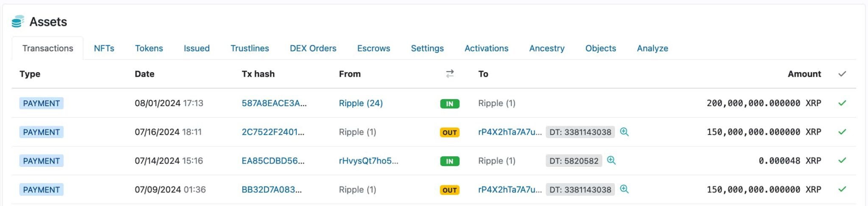868x206 pixels.
Task: Open the NFTs tab
Action: coord(104,48)
